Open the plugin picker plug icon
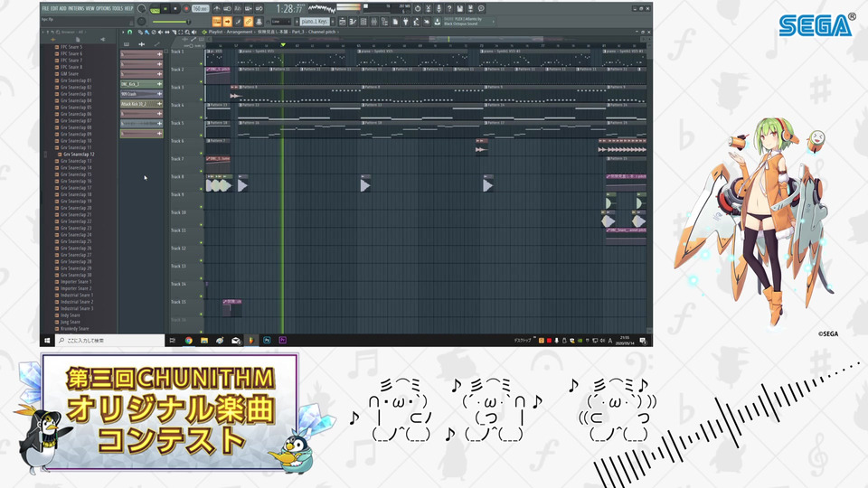868x488 pixels. 405,22
